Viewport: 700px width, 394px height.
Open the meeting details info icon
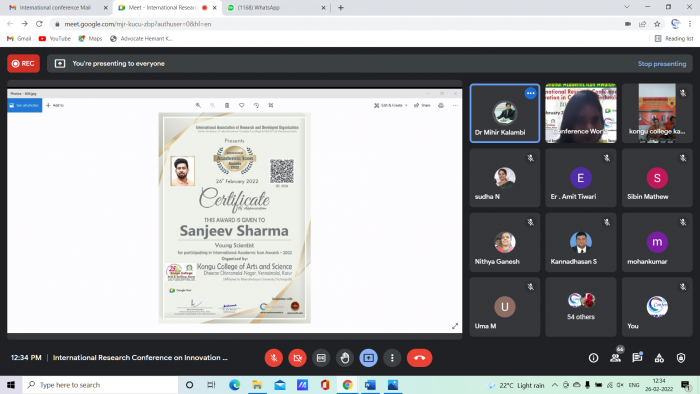click(593, 357)
